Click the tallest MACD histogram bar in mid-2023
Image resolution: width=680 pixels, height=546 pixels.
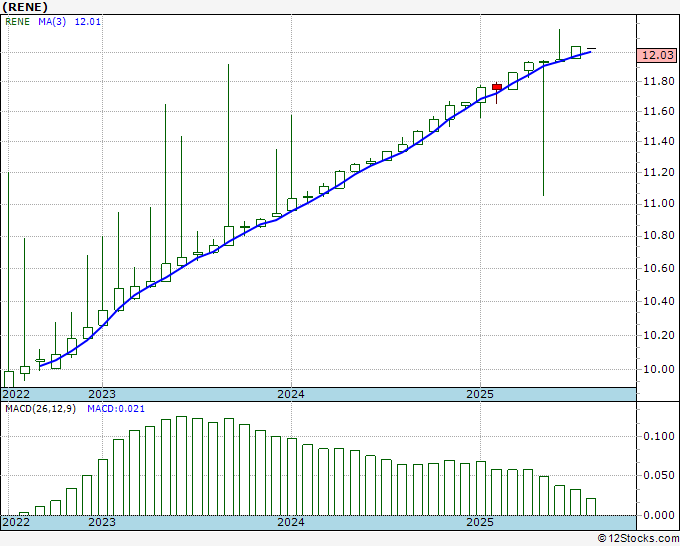coord(182,466)
